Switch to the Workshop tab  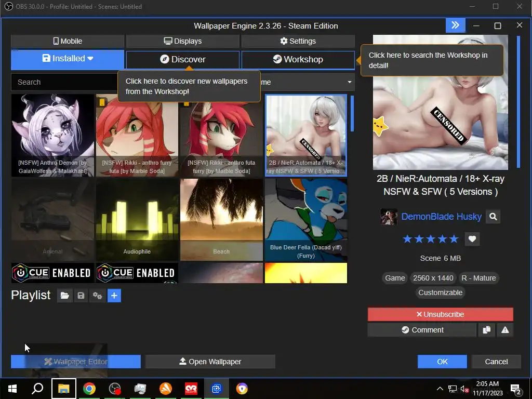coord(298,59)
